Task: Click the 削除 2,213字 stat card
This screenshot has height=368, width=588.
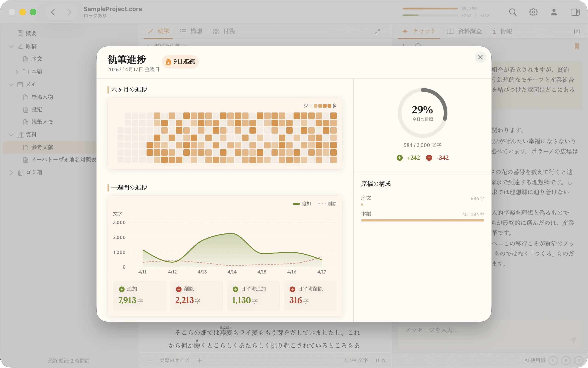Action: click(x=196, y=296)
